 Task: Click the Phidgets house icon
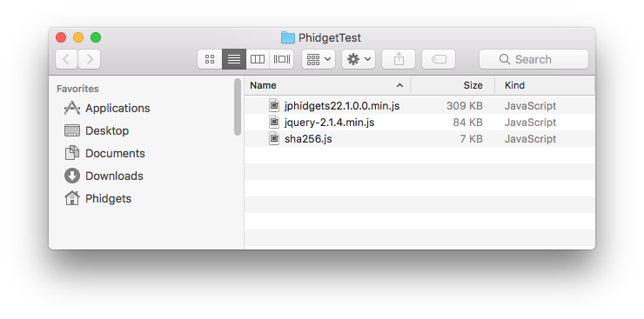[x=72, y=198]
